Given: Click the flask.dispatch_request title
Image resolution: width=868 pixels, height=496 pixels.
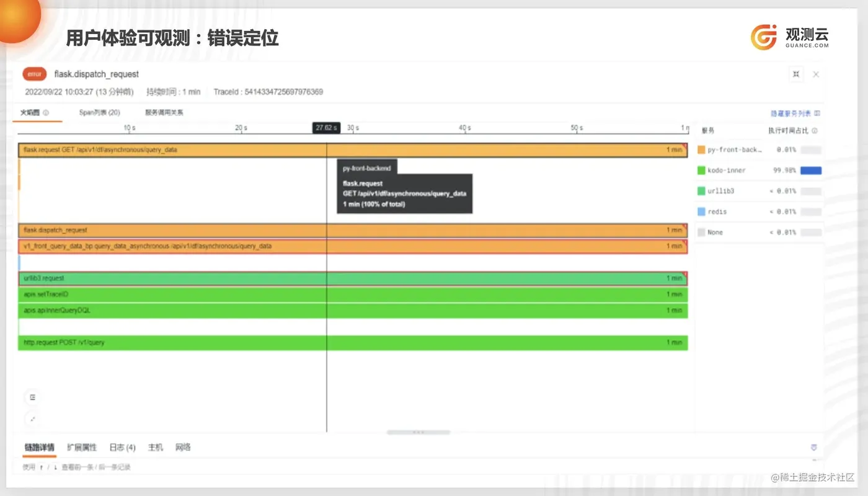Looking at the screenshot, I should 97,74.
